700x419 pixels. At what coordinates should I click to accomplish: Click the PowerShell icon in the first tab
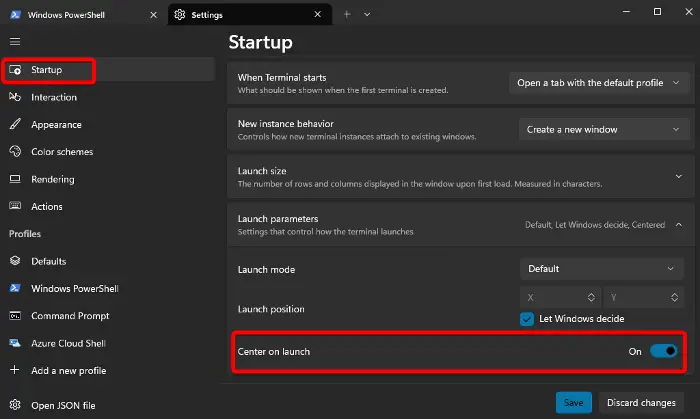click(x=16, y=15)
